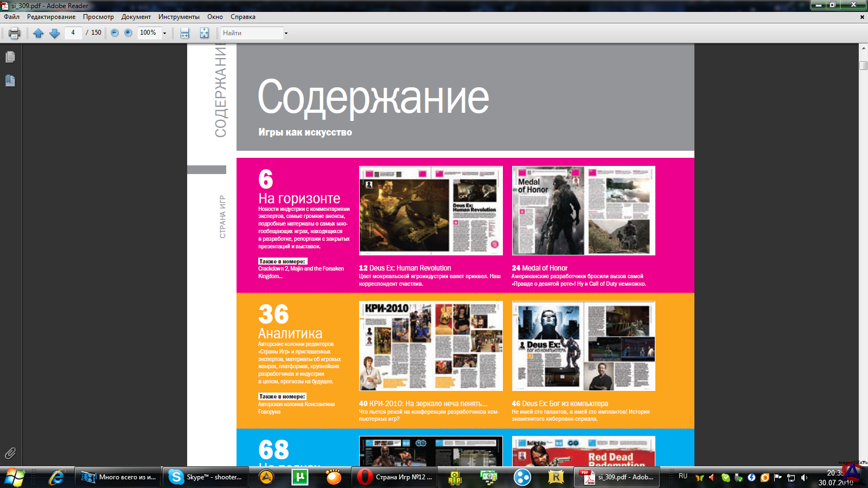Click the zoom percentage field showing 100%

pyautogui.click(x=148, y=33)
